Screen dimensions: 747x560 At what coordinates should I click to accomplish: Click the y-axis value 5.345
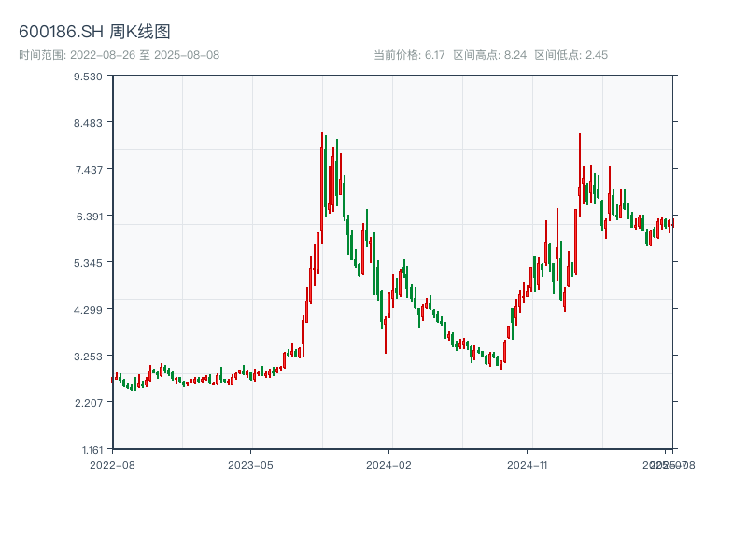(x=88, y=263)
